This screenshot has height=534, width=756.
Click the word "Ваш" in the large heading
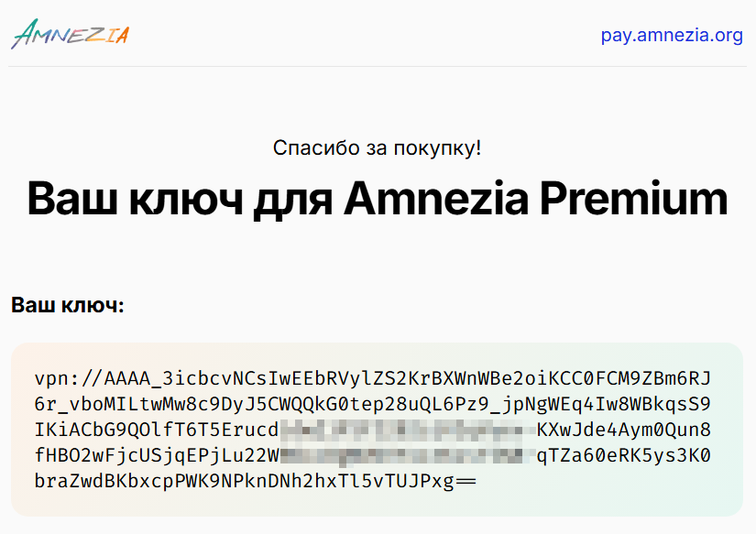(71, 199)
